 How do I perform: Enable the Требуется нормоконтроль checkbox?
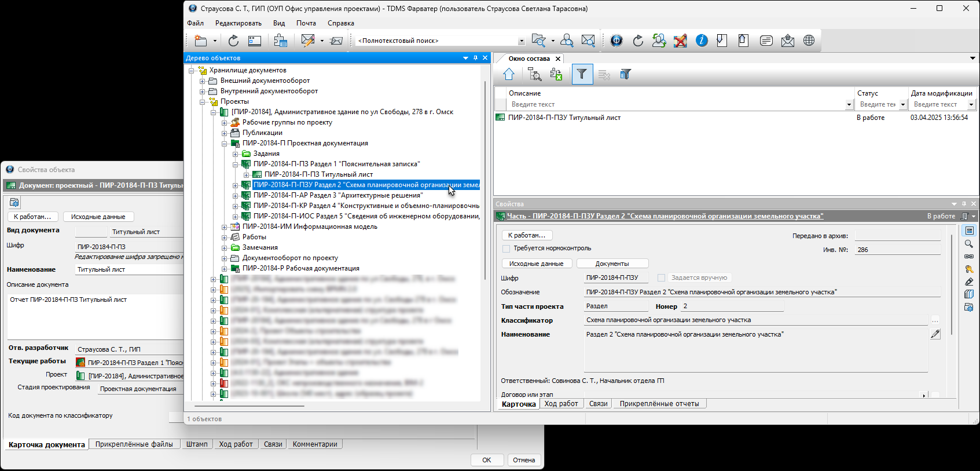[x=506, y=249]
